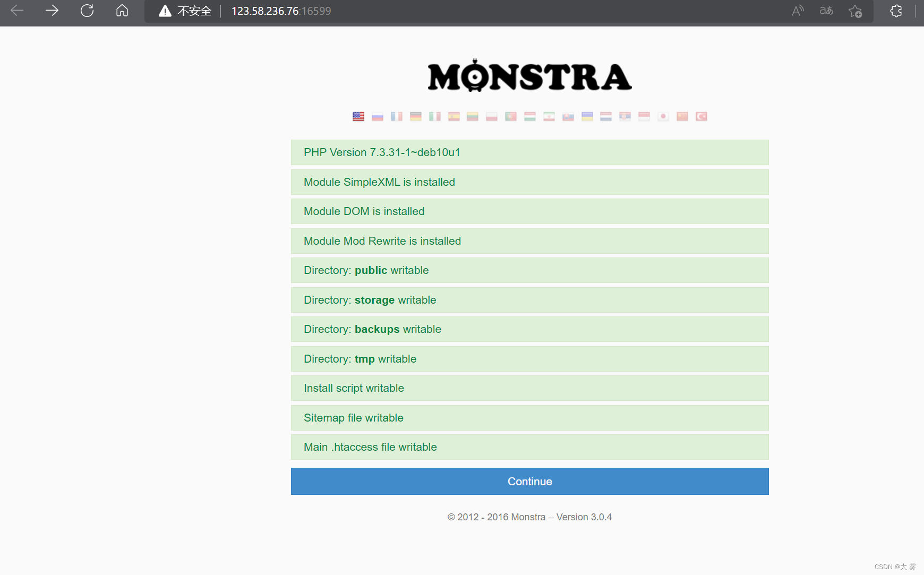This screenshot has width=924, height=575.
Task: Click Module DOM is installed row
Action: point(530,211)
